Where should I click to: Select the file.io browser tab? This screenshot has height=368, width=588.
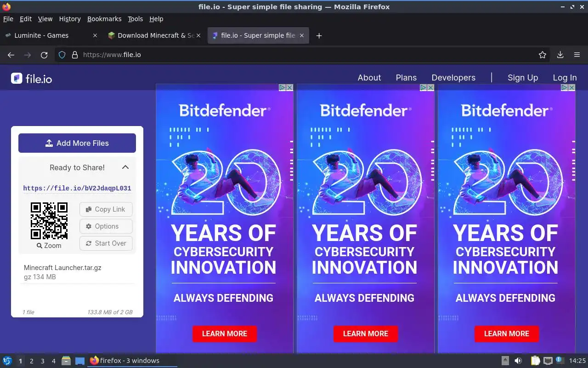[x=258, y=35]
